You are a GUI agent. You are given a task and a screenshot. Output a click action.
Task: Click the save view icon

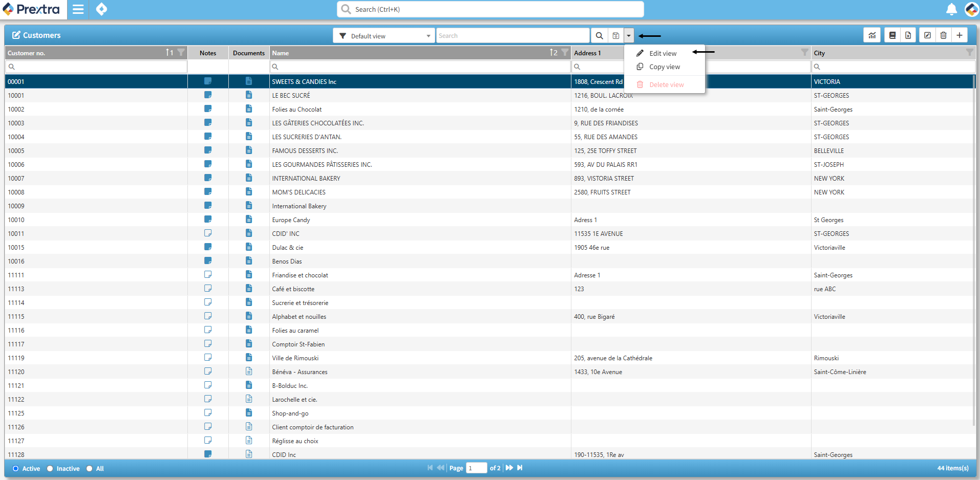[616, 36]
